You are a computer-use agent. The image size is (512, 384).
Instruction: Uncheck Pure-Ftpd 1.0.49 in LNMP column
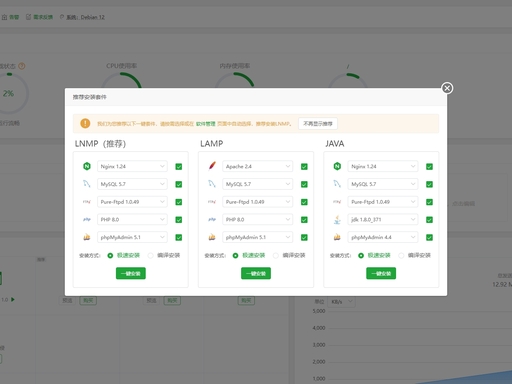click(179, 202)
